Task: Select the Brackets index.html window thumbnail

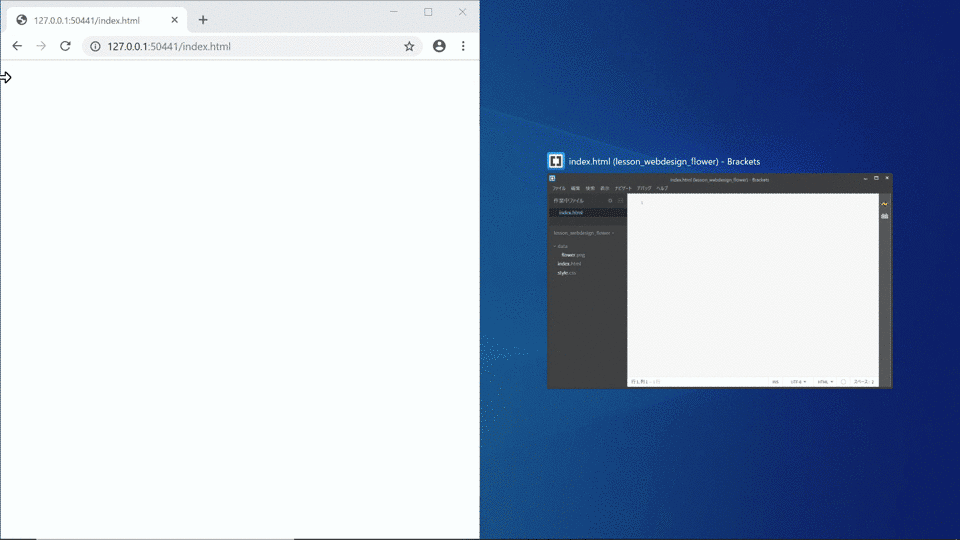Action: click(x=720, y=281)
